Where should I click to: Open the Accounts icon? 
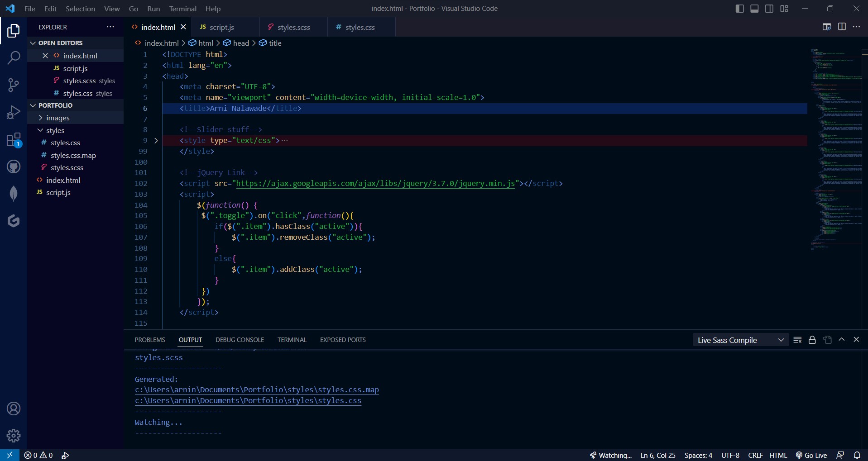coord(14,409)
